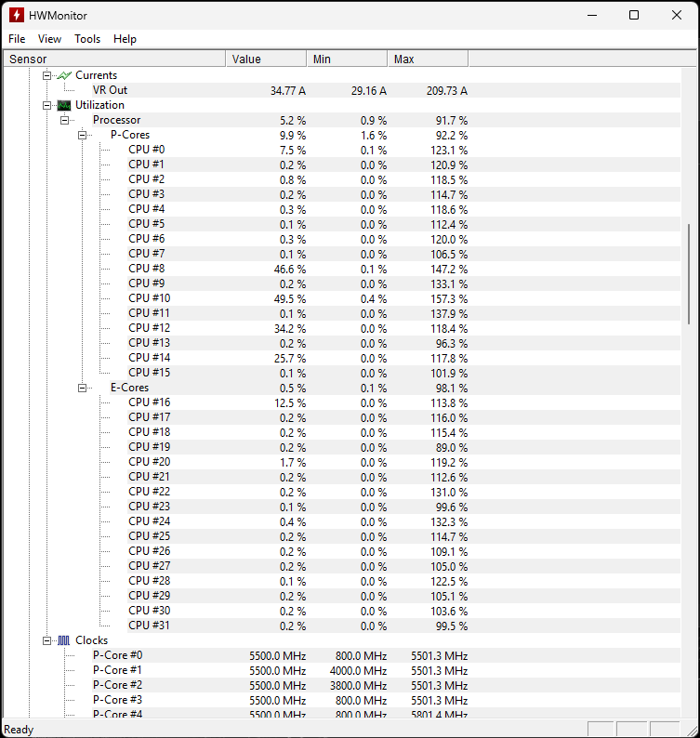This screenshot has height=738, width=700.
Task: Click the HWMonitor lightning bolt app icon
Action: tap(16, 15)
